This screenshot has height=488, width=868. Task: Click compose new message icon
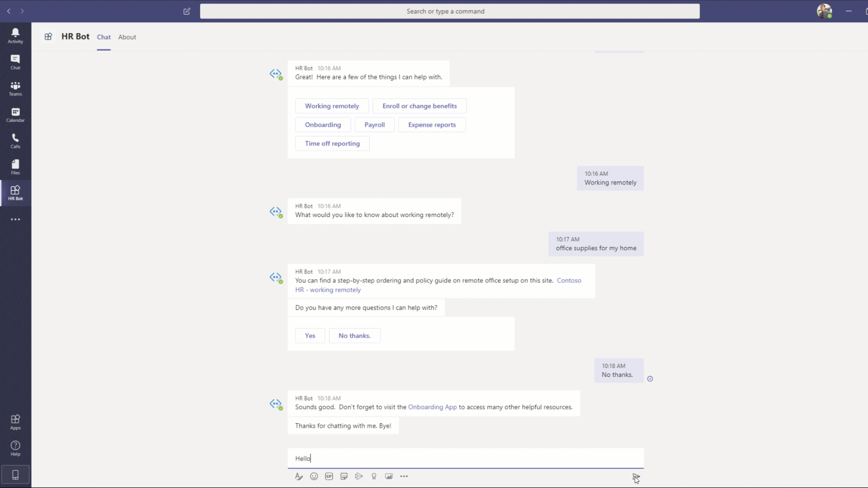pos(187,11)
